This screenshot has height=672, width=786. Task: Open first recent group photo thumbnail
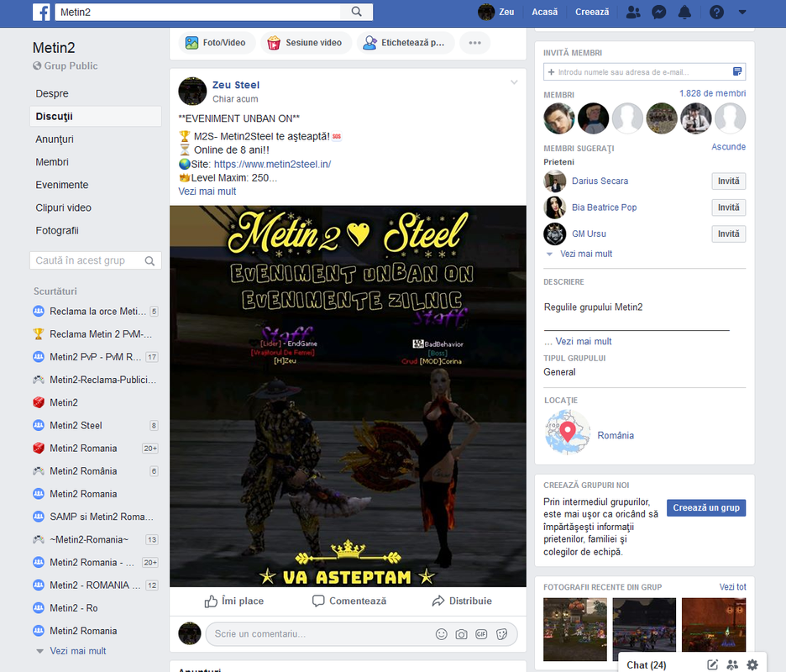(x=575, y=629)
